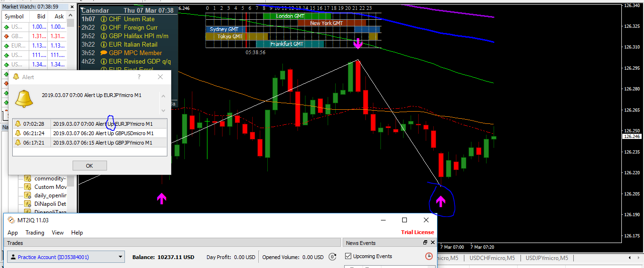Close the News Events panel
Screen dimensions: 644x268
[432, 243]
